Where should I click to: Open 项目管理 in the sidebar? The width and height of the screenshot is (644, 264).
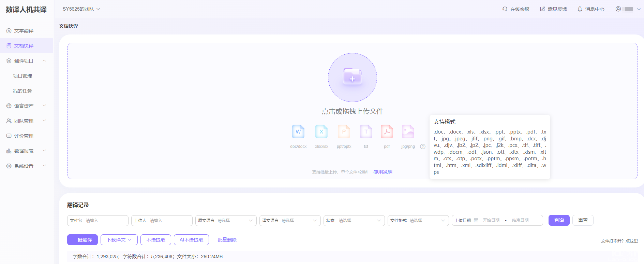(23, 76)
